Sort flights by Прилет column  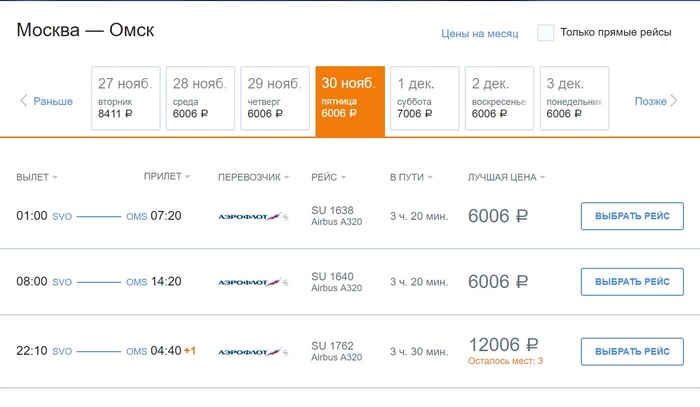click(167, 177)
